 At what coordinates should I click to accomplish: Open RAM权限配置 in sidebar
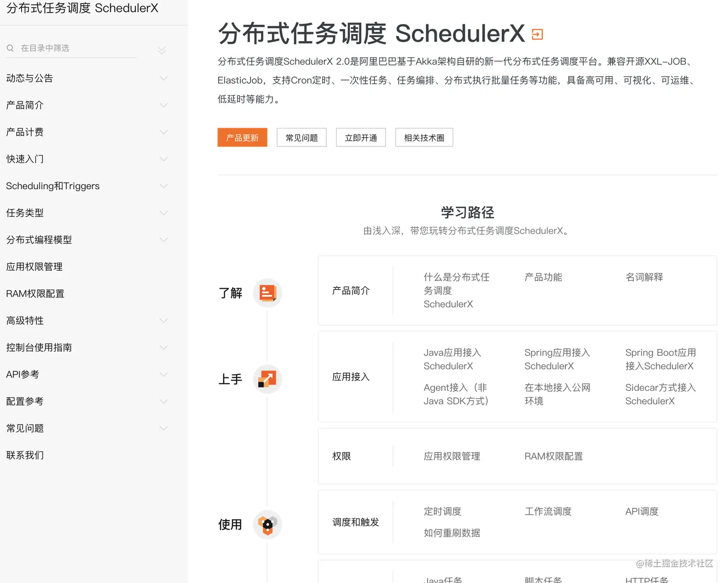[35, 294]
